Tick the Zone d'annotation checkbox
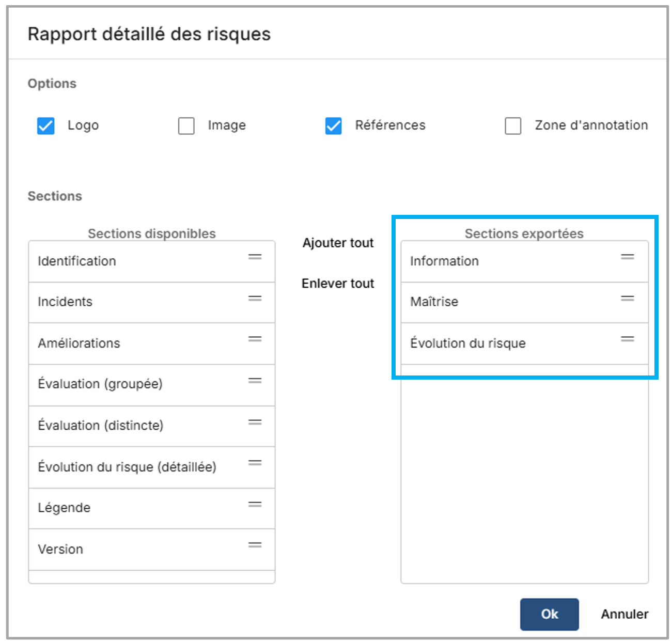Screen dimensions: 672x642 pyautogui.click(x=513, y=126)
